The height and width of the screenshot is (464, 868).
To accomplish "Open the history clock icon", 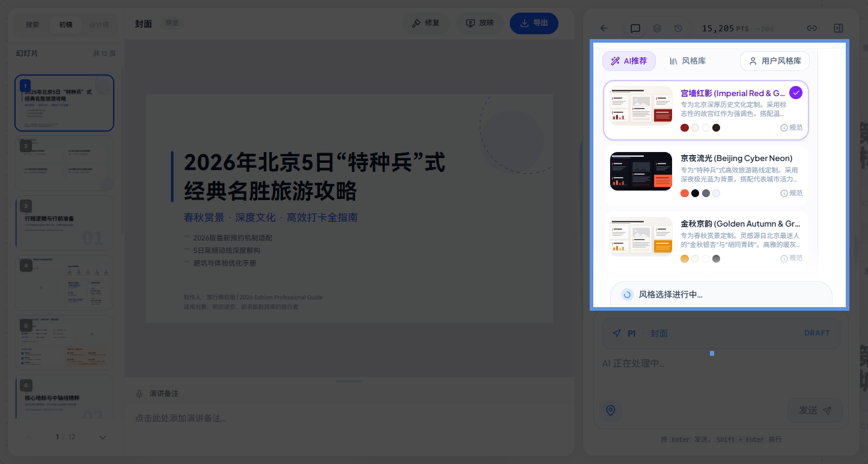I will pos(678,28).
